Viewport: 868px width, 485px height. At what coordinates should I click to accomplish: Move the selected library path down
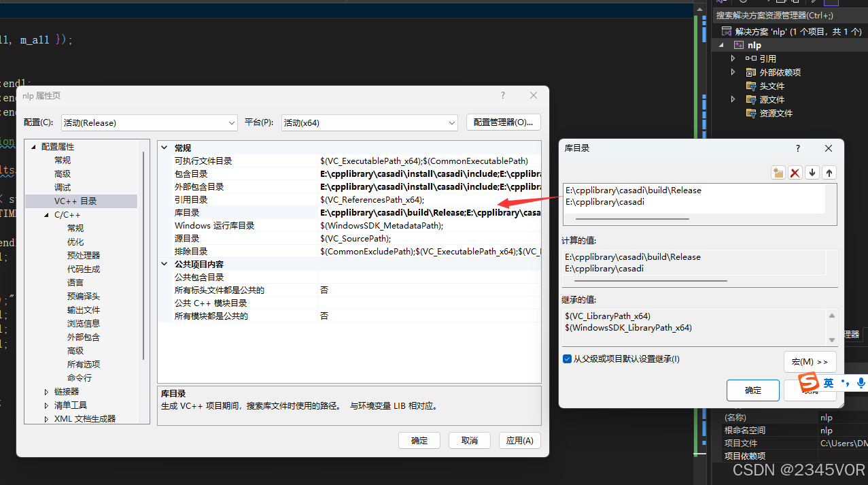coord(812,172)
